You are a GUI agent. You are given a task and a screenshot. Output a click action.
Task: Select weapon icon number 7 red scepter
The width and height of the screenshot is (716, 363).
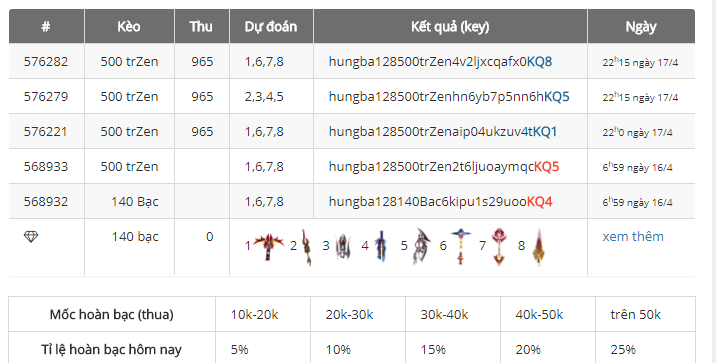click(x=499, y=247)
